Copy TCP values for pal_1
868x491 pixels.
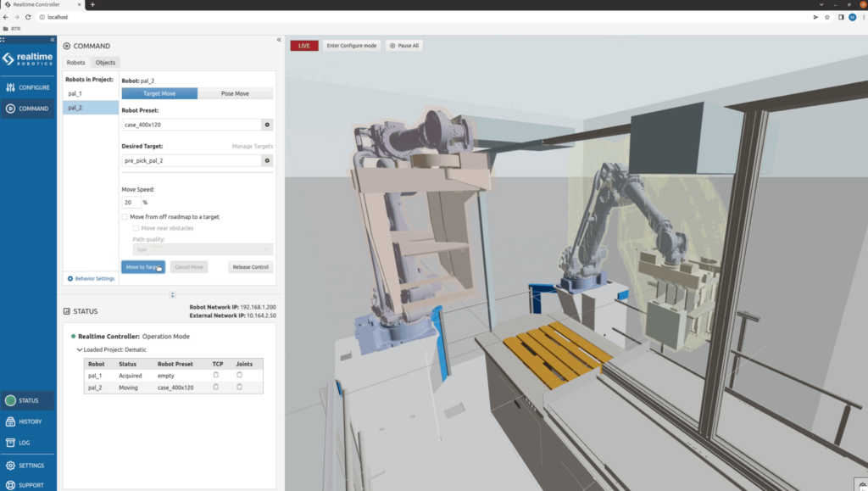pyautogui.click(x=215, y=375)
